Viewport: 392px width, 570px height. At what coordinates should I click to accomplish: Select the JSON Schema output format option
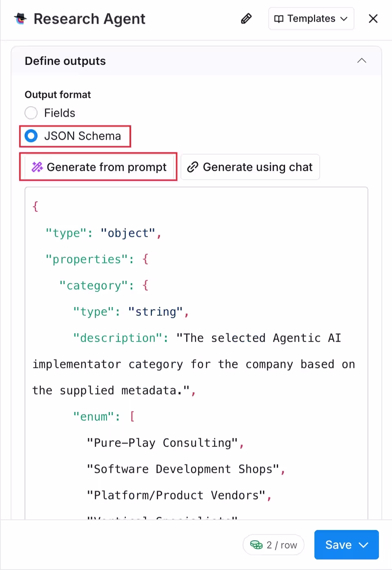point(31,136)
